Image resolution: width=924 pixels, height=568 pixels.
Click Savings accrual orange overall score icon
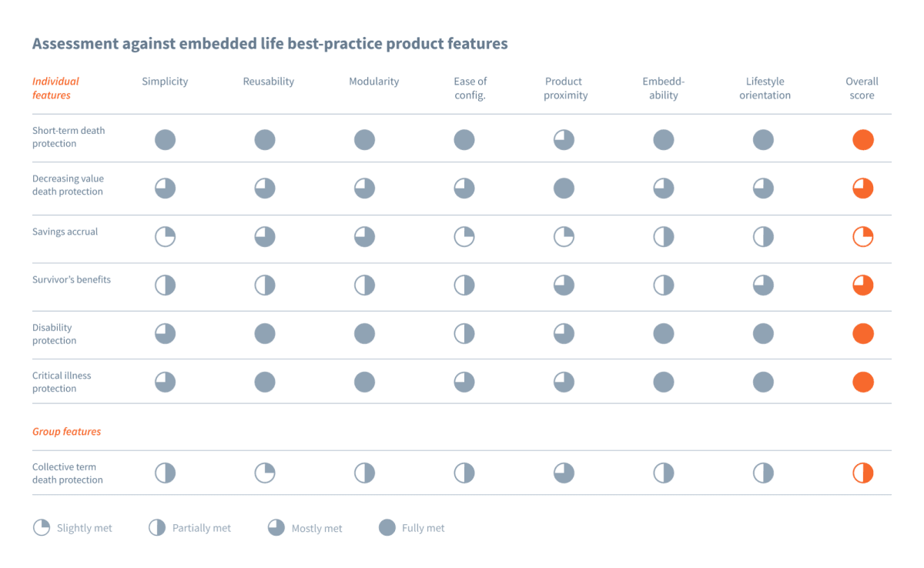(863, 237)
